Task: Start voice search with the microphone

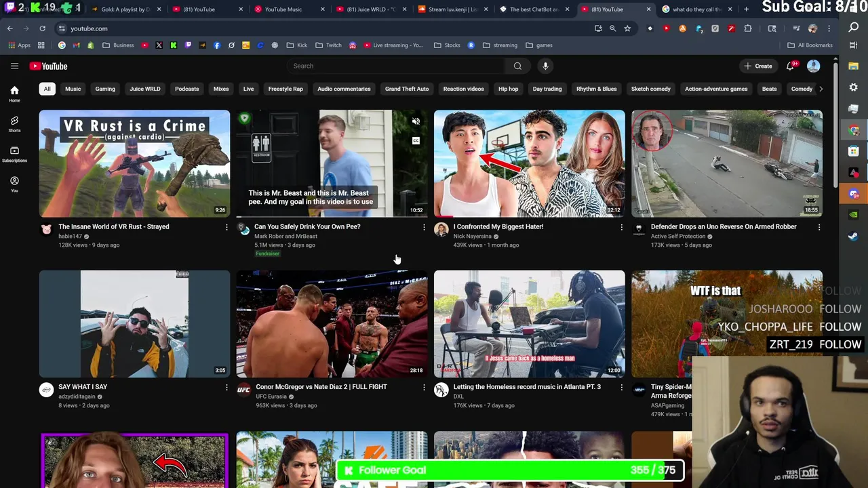Action: pos(545,66)
